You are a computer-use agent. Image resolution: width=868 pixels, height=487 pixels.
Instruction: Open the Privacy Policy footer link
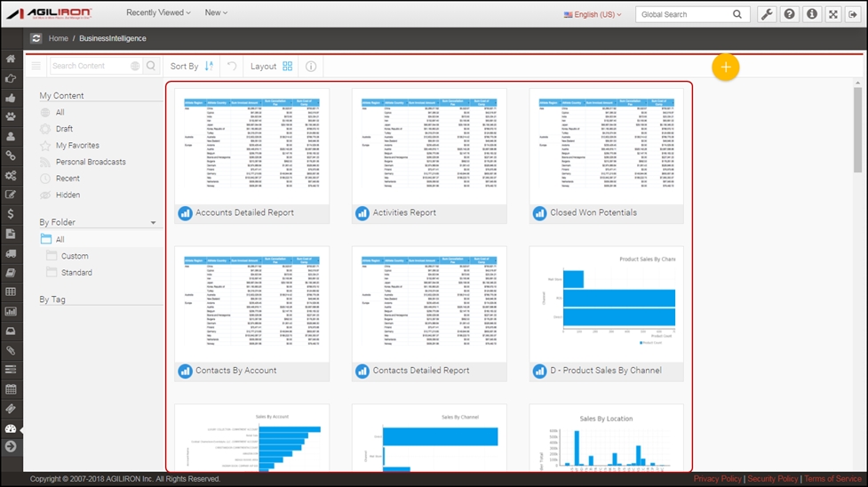[x=718, y=479]
